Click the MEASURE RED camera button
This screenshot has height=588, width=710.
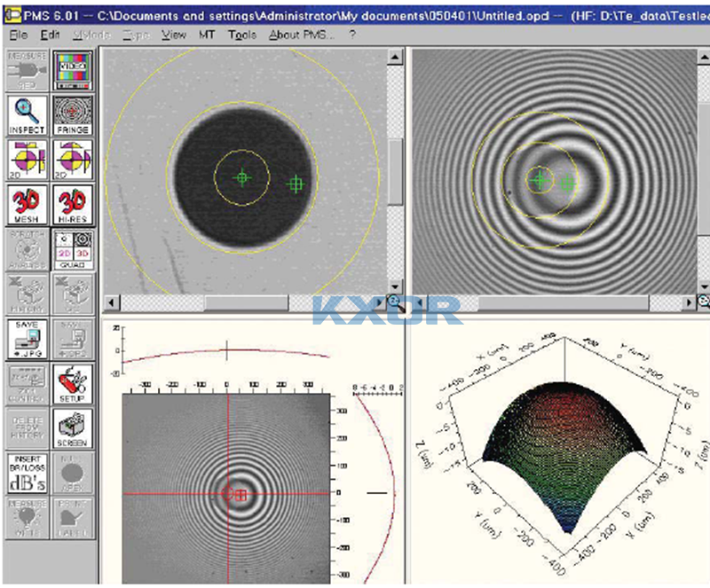[28, 71]
